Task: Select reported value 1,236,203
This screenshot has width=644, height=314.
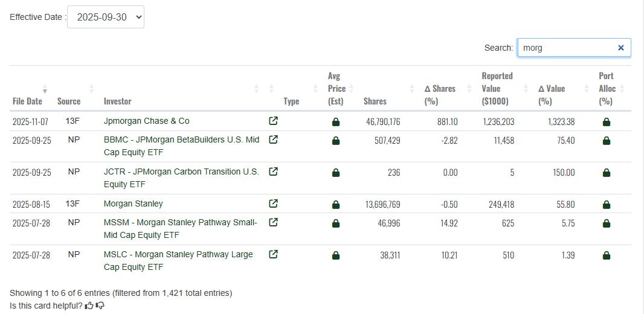Action: click(497, 122)
